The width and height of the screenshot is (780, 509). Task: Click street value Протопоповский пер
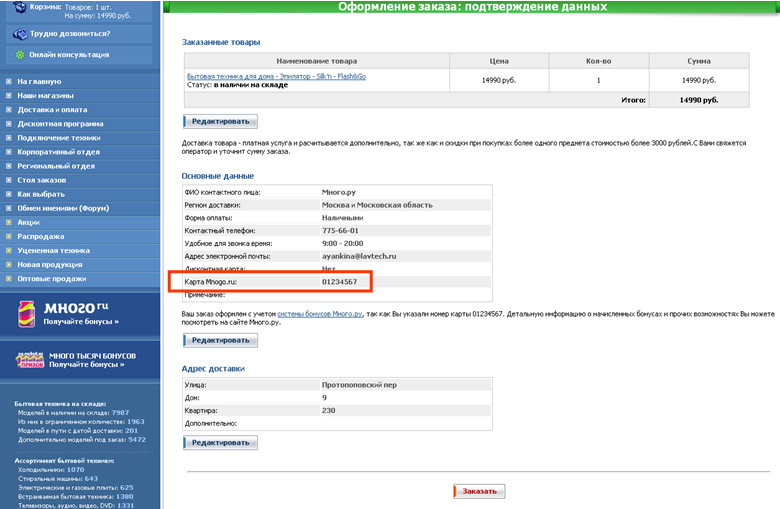359,385
